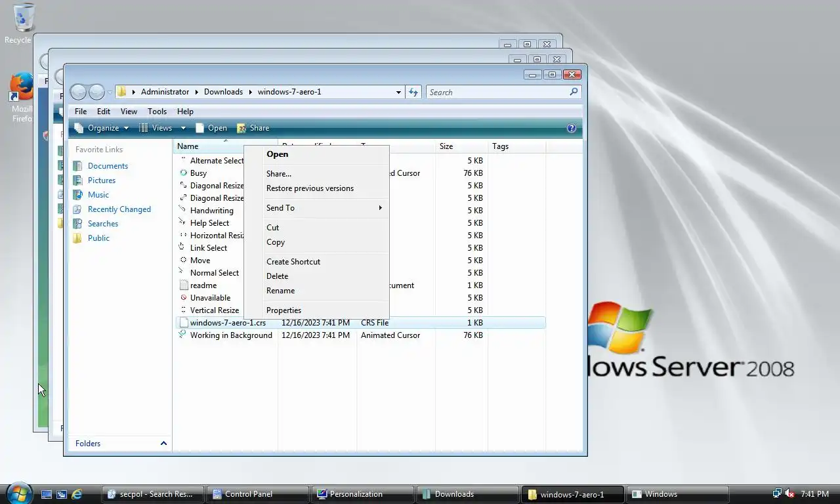The image size is (840, 504).
Task: Select the Handwriting cursor file icon
Action: click(183, 211)
